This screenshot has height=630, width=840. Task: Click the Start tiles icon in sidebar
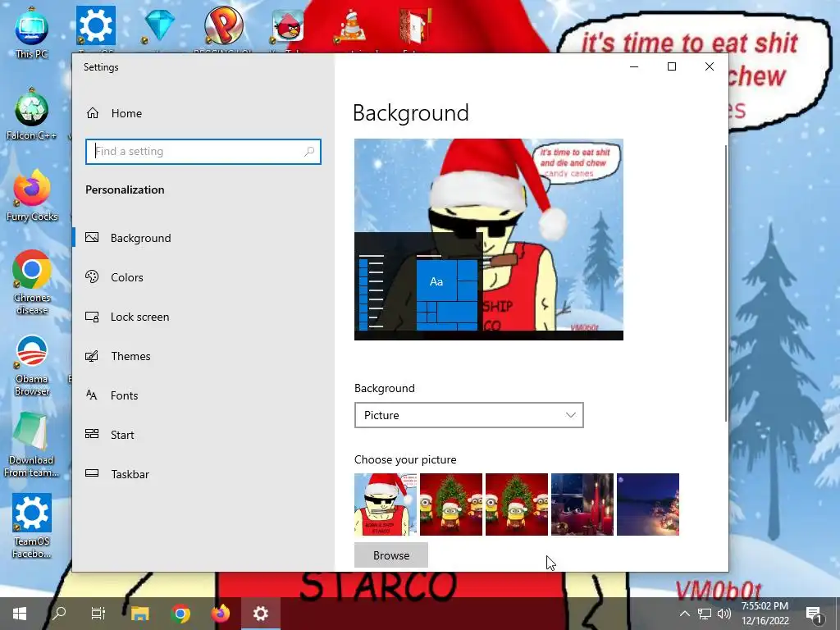tap(92, 434)
